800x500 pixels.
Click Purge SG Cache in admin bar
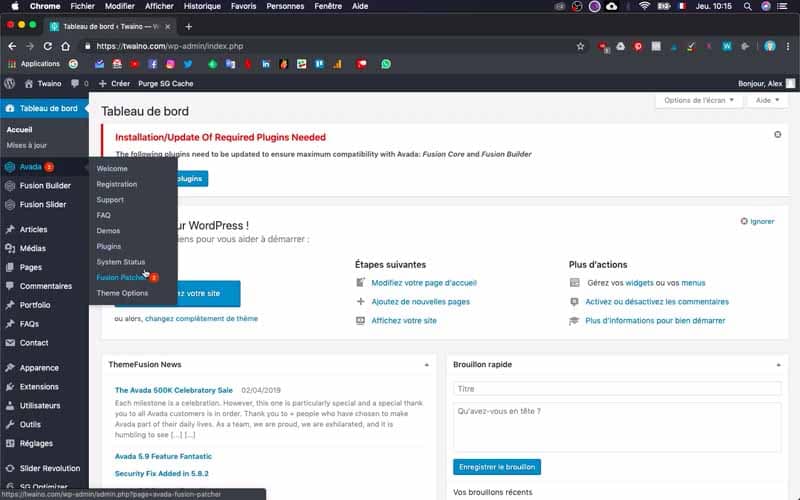pos(166,84)
